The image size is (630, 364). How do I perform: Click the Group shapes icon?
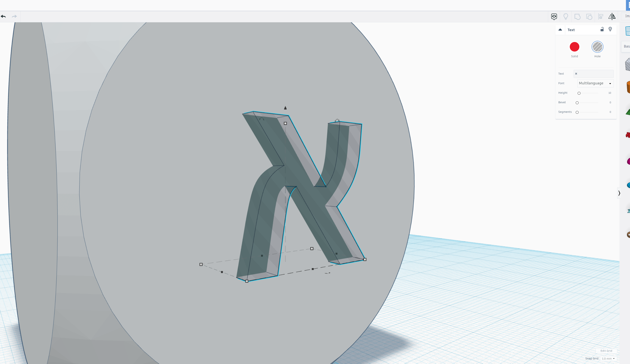(x=577, y=17)
